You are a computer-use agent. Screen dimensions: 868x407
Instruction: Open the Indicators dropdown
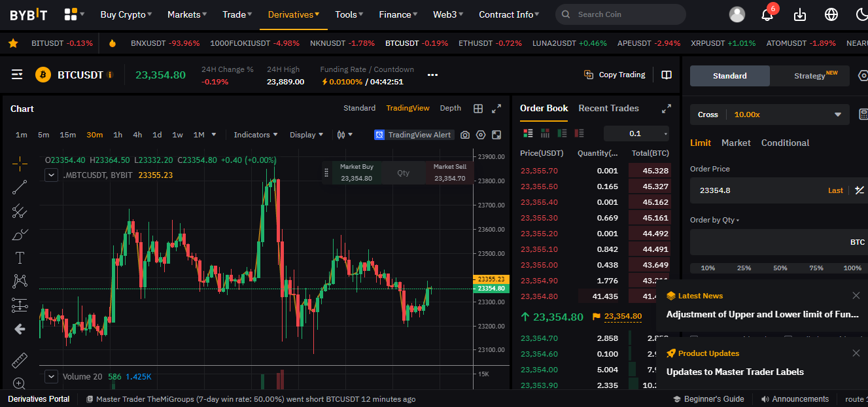(x=256, y=135)
